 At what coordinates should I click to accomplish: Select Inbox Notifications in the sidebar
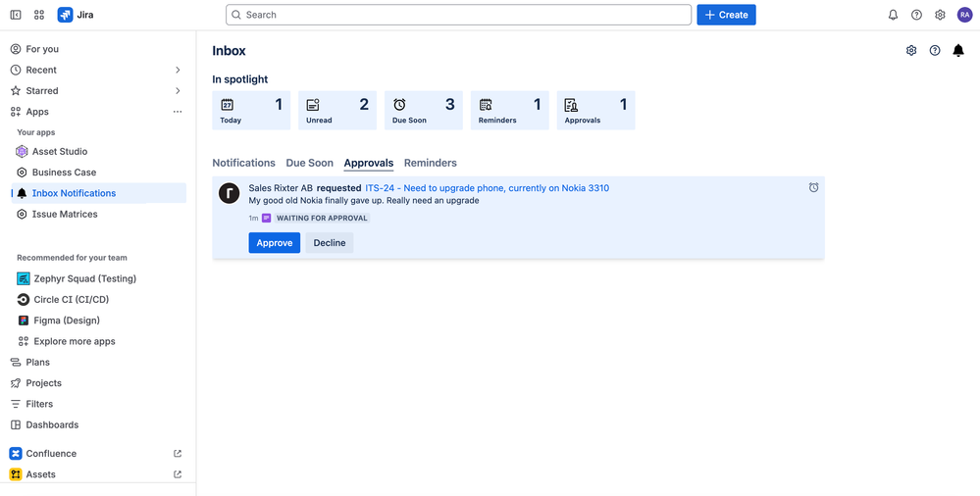coord(99,193)
